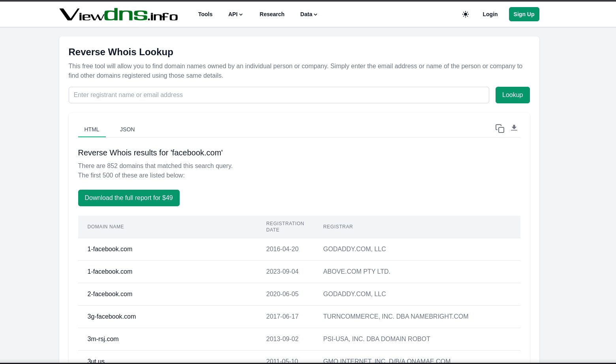Go to the Research page

tap(272, 14)
